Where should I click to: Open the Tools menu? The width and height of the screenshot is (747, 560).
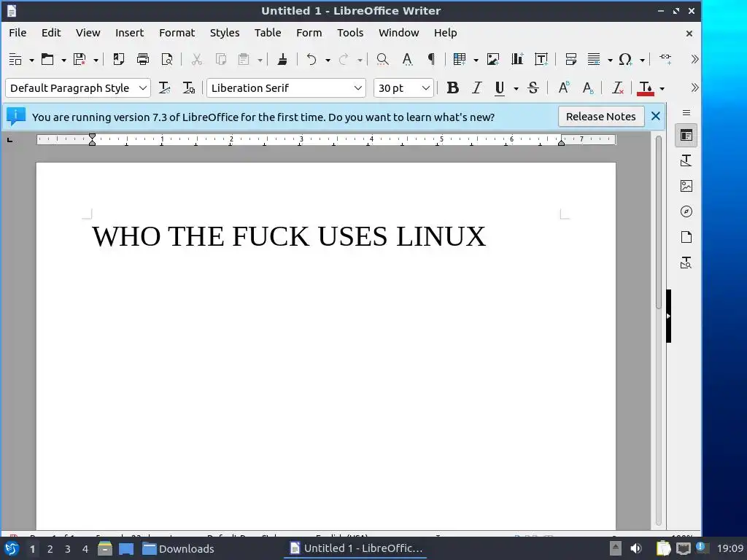[x=350, y=33]
